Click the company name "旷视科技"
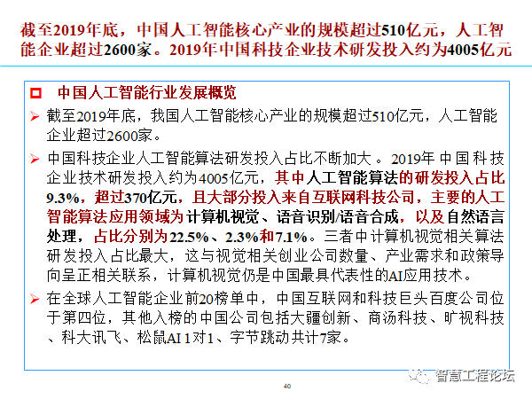 coord(474,318)
